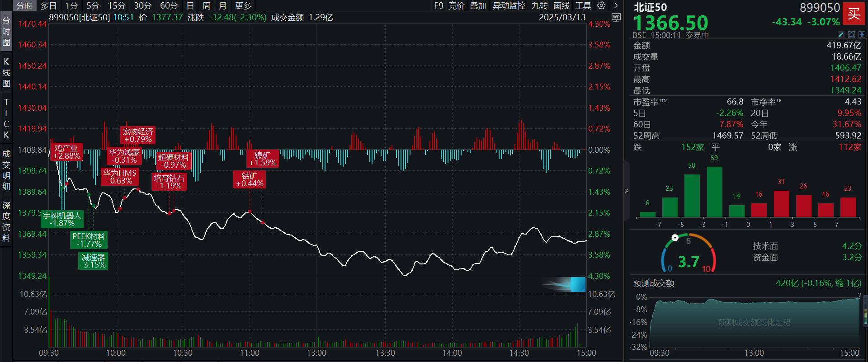Click the red 买 buy button
Screen dimensions: 868x362
tap(854, 14)
